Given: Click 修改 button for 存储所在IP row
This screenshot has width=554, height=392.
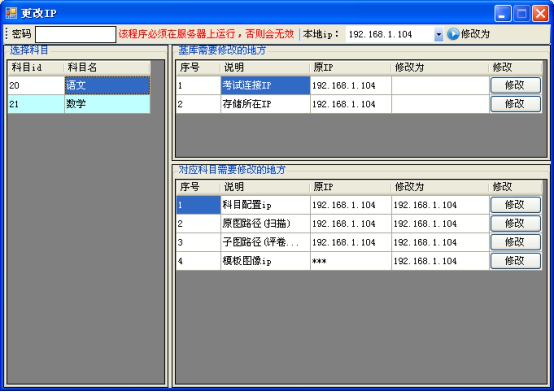Looking at the screenshot, I should pyautogui.click(x=515, y=104).
